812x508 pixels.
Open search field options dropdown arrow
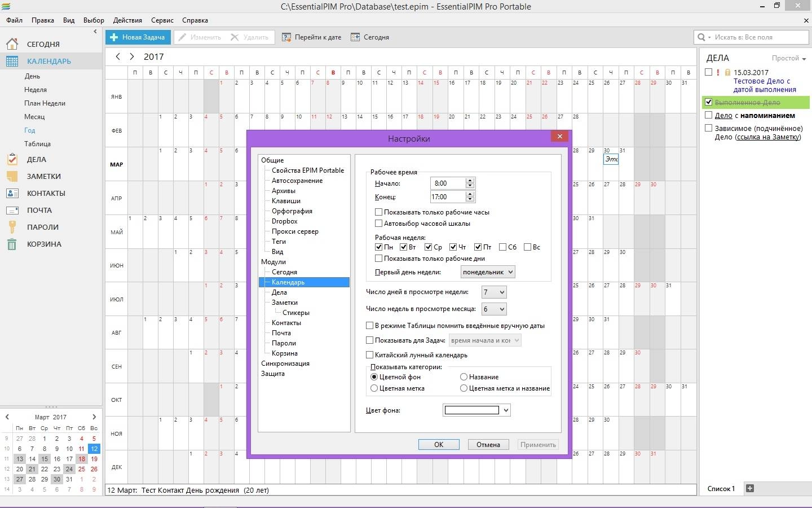tap(709, 37)
